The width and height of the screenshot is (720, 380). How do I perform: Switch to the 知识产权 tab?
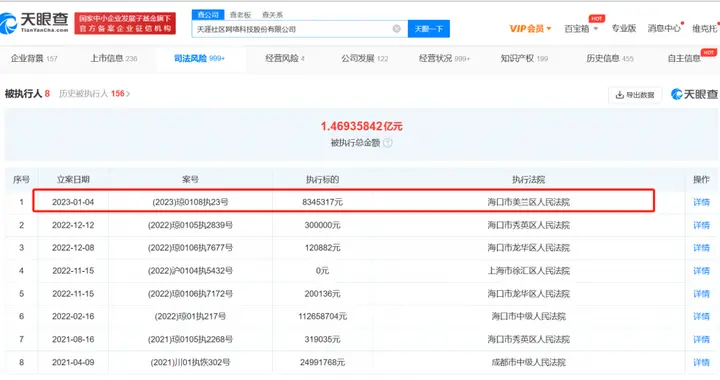tap(524, 58)
